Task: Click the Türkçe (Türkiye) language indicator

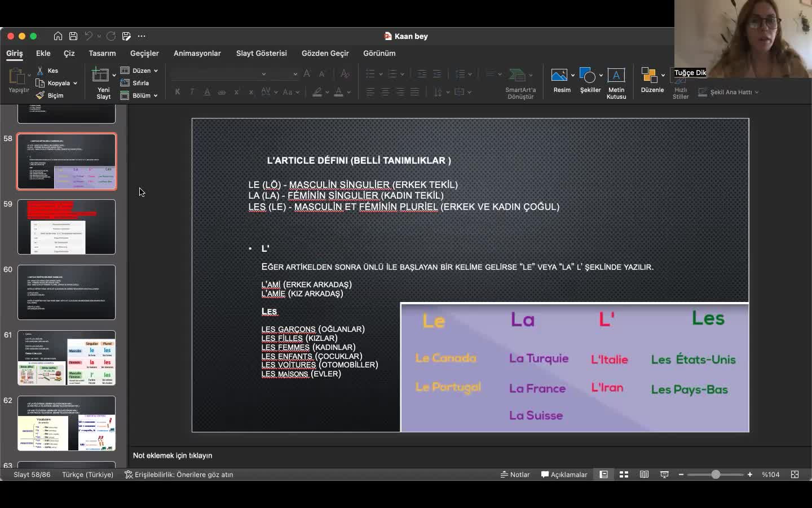Action: (x=88, y=475)
